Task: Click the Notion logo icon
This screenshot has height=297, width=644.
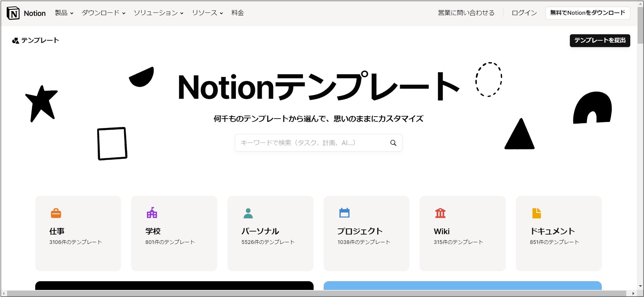Action: pyautogui.click(x=13, y=13)
